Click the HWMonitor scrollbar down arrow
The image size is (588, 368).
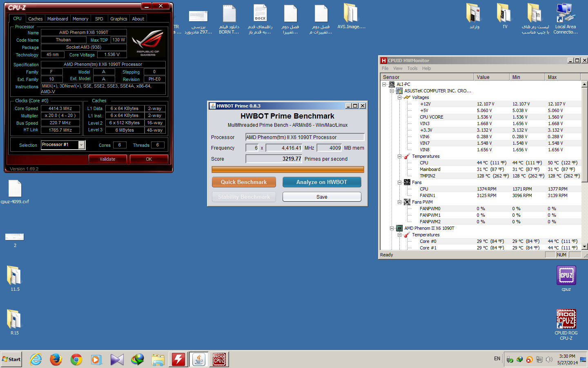[584, 247]
